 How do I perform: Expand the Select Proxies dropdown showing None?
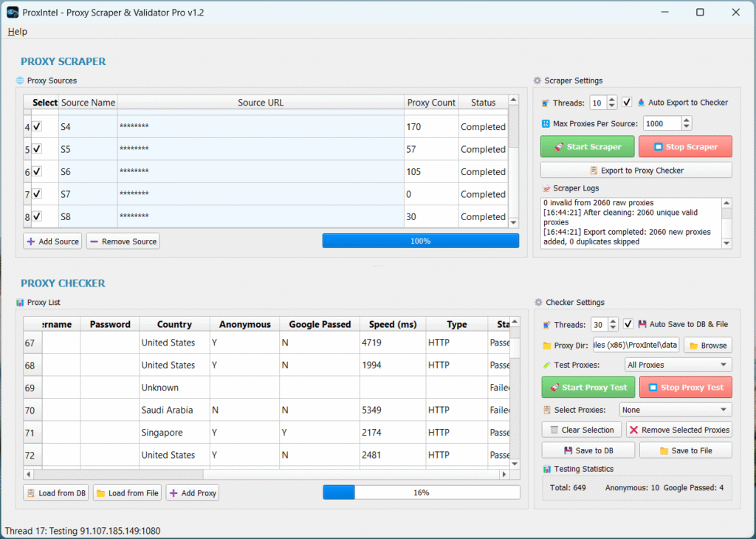(x=675, y=409)
